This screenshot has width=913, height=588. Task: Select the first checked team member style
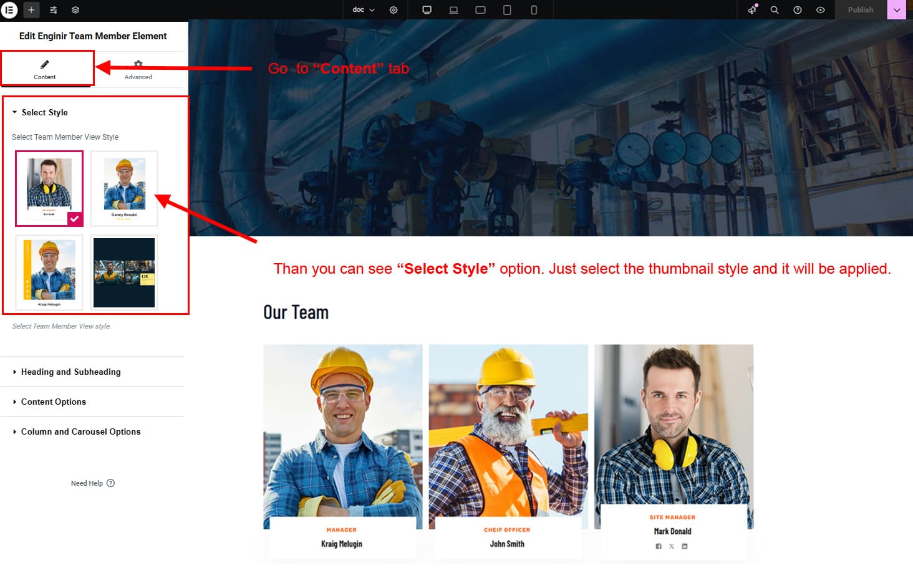click(x=49, y=188)
